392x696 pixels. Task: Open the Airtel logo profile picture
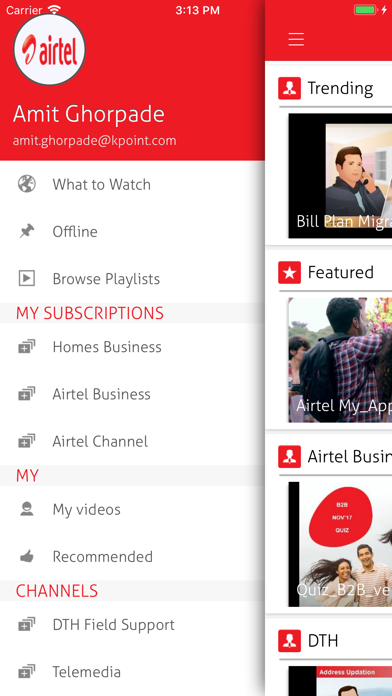pos(49,50)
